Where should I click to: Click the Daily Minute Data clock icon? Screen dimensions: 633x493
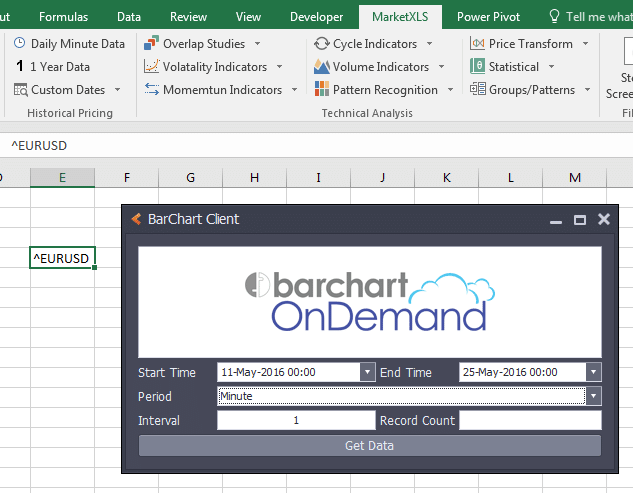click(x=19, y=43)
